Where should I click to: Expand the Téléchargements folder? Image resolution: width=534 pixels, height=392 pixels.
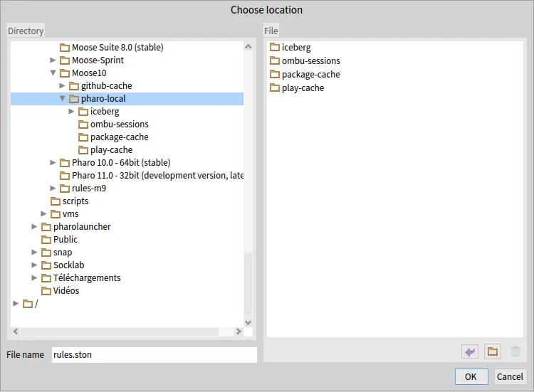pyautogui.click(x=35, y=278)
